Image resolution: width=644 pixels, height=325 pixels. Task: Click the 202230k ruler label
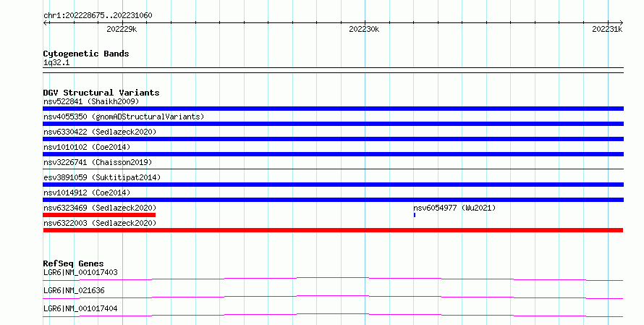coord(364,29)
